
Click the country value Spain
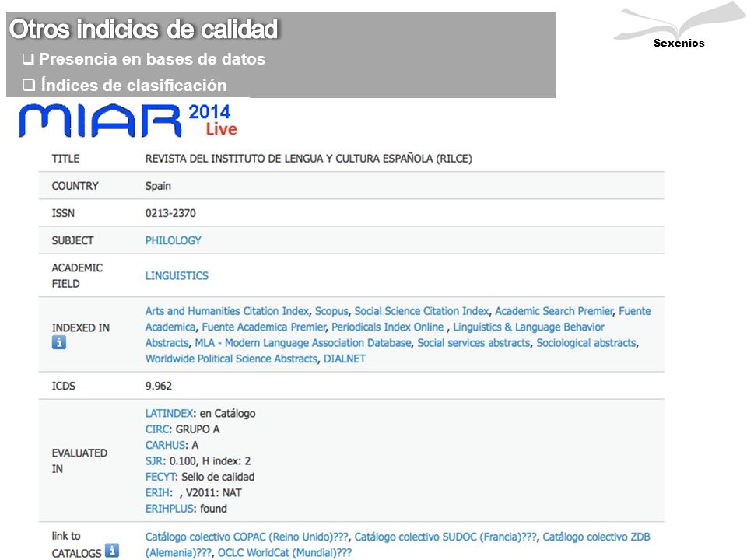tap(158, 186)
